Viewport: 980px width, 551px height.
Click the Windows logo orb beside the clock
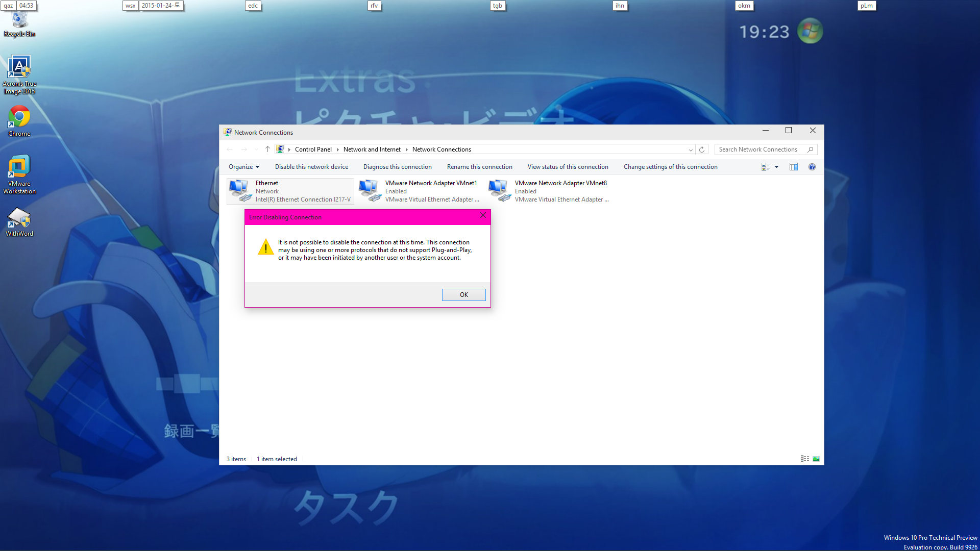pyautogui.click(x=810, y=31)
